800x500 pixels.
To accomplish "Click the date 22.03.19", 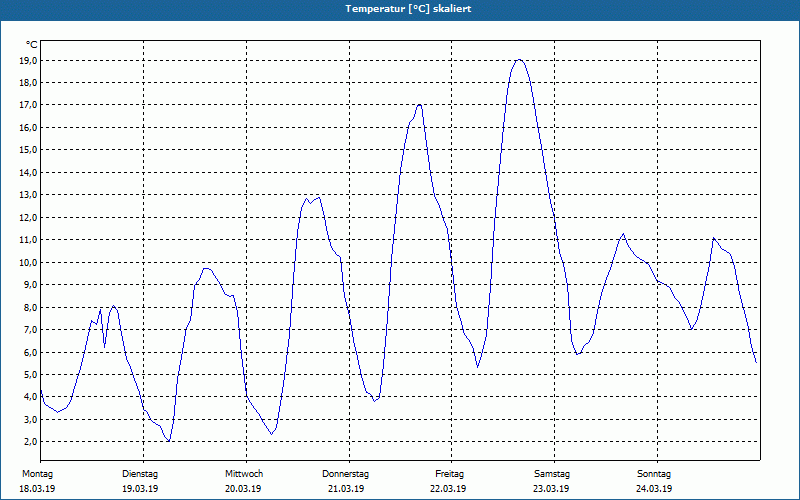I will coord(448,489).
